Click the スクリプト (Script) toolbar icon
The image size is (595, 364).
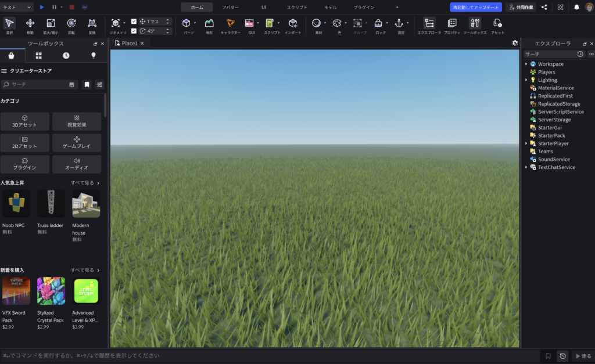(270, 23)
